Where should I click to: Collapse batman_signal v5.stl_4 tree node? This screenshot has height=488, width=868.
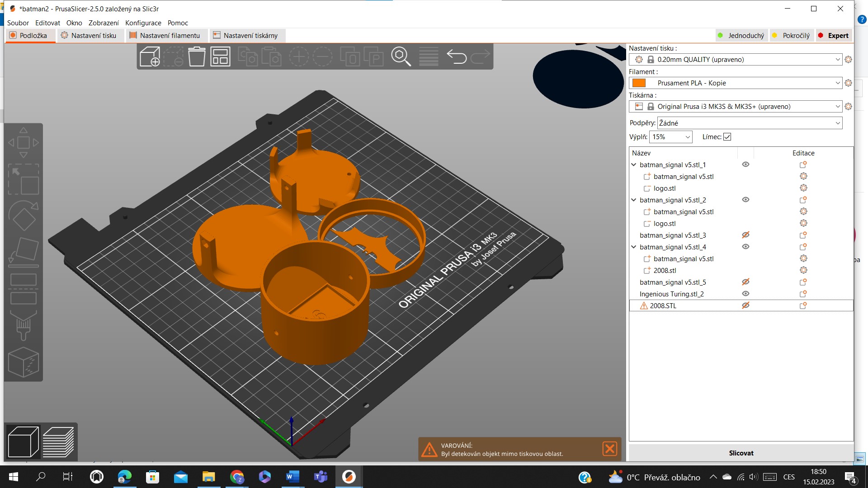coord(634,247)
